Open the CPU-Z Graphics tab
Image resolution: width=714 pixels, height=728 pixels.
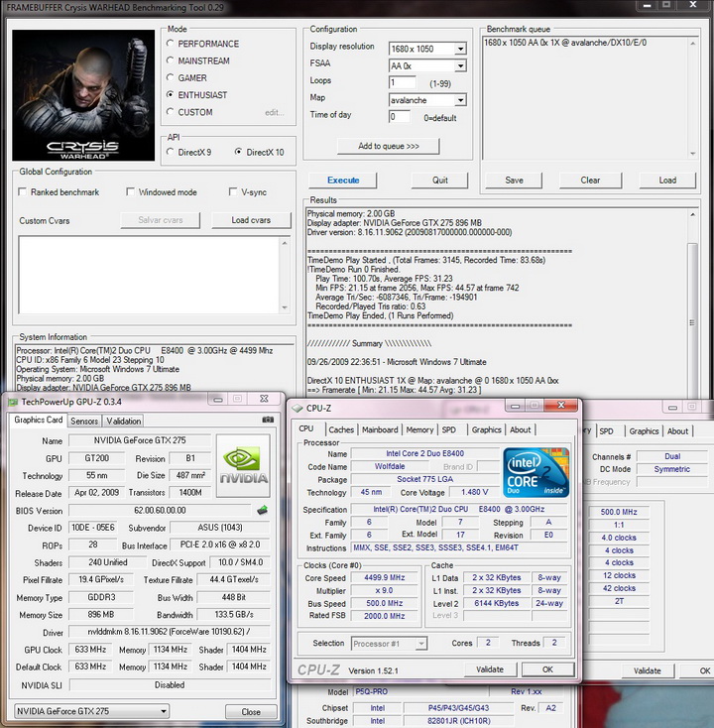click(487, 429)
